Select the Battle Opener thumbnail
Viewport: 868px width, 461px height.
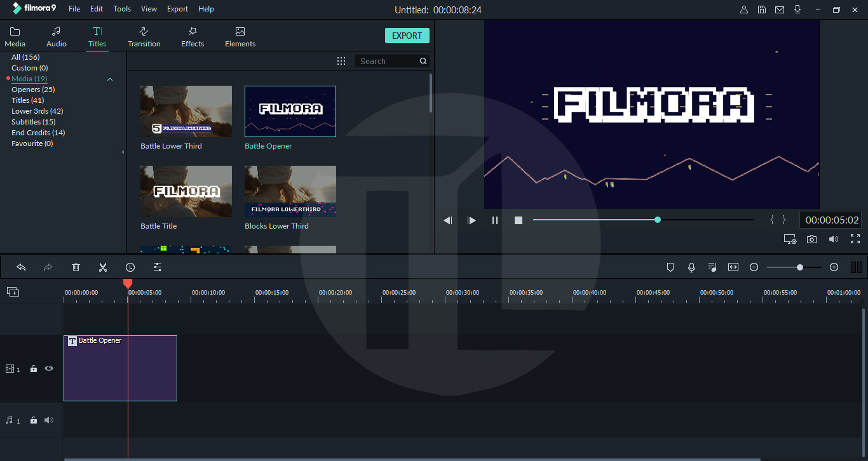coord(290,111)
